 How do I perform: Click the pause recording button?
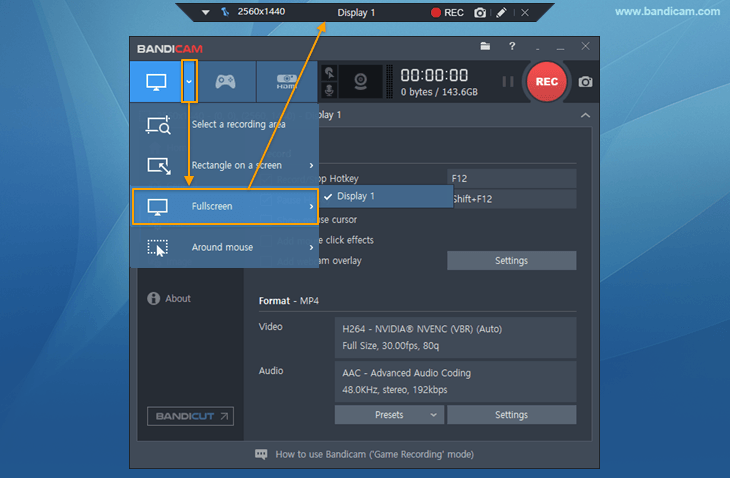point(508,82)
